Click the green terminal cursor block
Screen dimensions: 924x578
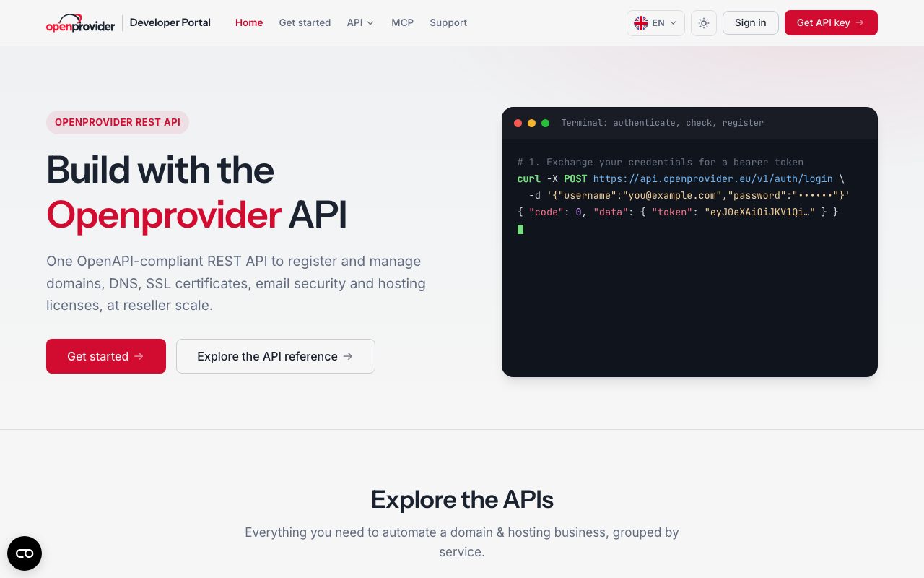[x=520, y=229]
